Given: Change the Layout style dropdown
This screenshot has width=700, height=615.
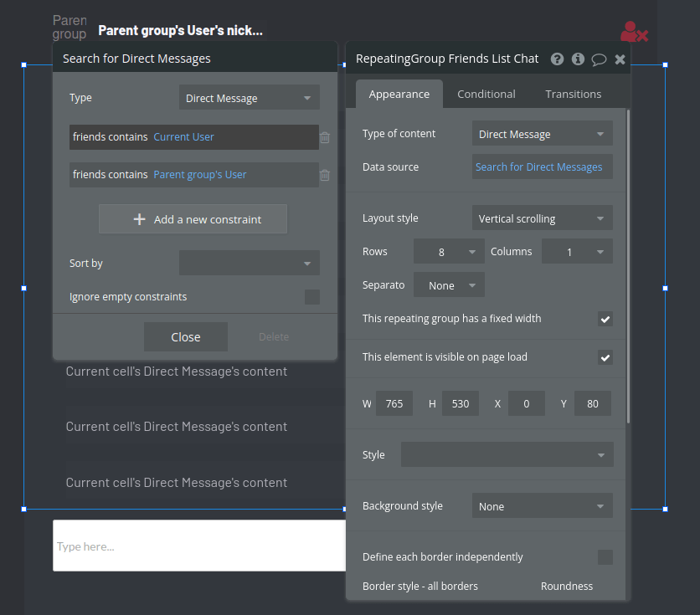Looking at the screenshot, I should point(542,218).
